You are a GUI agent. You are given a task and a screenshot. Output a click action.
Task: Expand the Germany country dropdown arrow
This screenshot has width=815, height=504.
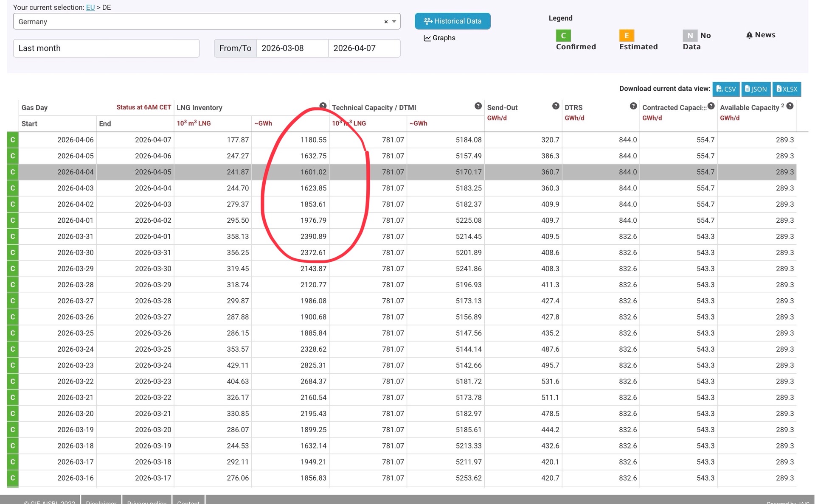(394, 22)
